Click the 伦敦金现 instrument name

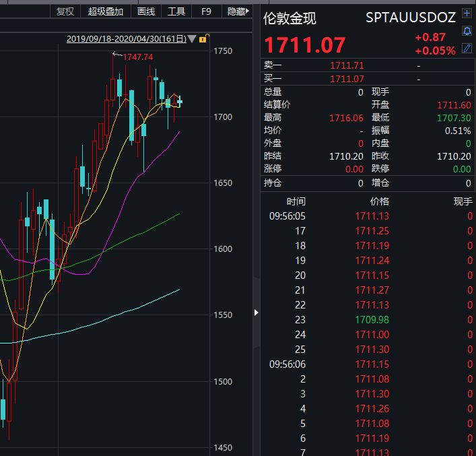[290, 18]
